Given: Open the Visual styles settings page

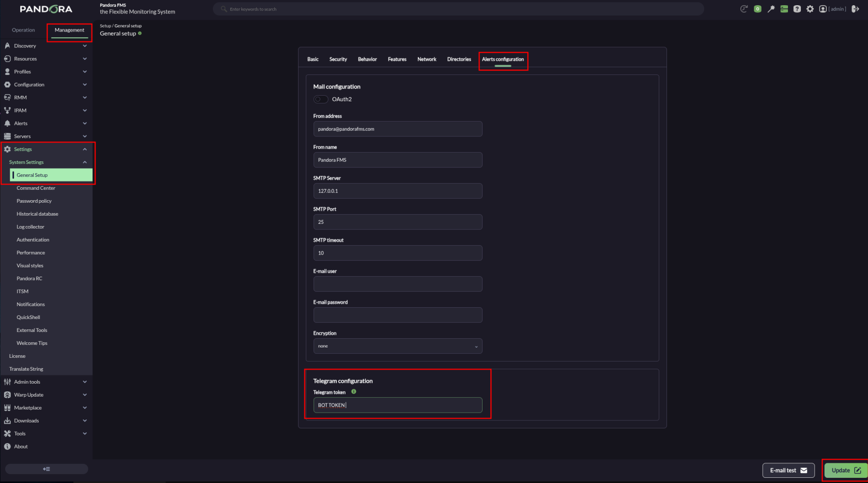Looking at the screenshot, I should (30, 266).
